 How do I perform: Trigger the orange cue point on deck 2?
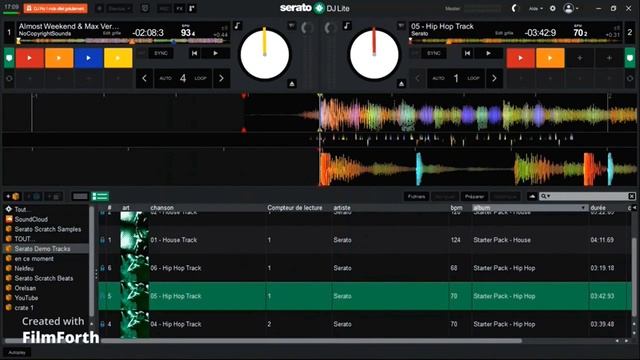click(x=550, y=58)
